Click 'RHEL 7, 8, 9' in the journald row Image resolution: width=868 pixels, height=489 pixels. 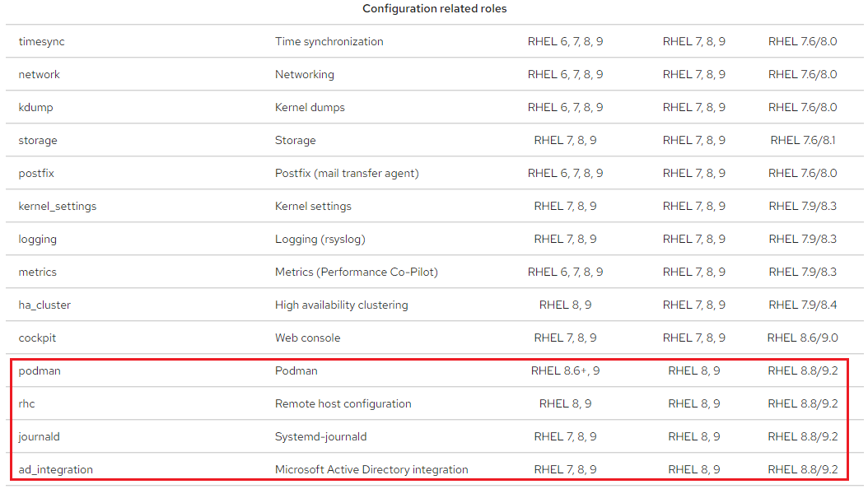coord(565,436)
